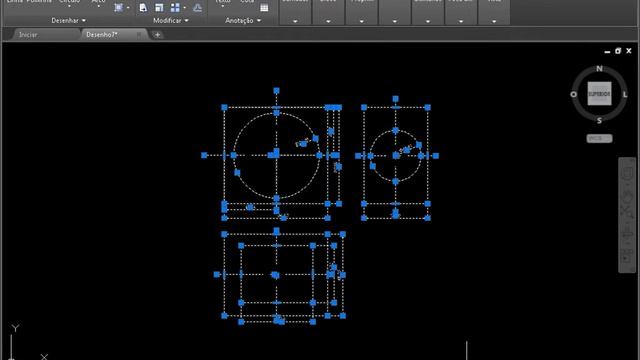The image size is (640, 360).
Task: Close the Desenho7* drawing tab
Action: coord(139,35)
